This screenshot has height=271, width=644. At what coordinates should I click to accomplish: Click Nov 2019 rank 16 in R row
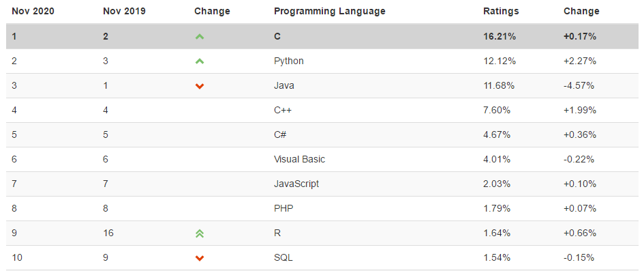(108, 233)
